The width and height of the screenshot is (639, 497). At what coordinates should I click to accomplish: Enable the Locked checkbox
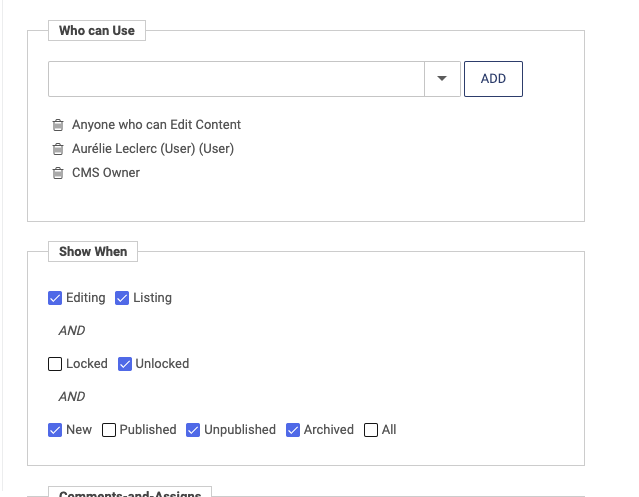pos(55,364)
